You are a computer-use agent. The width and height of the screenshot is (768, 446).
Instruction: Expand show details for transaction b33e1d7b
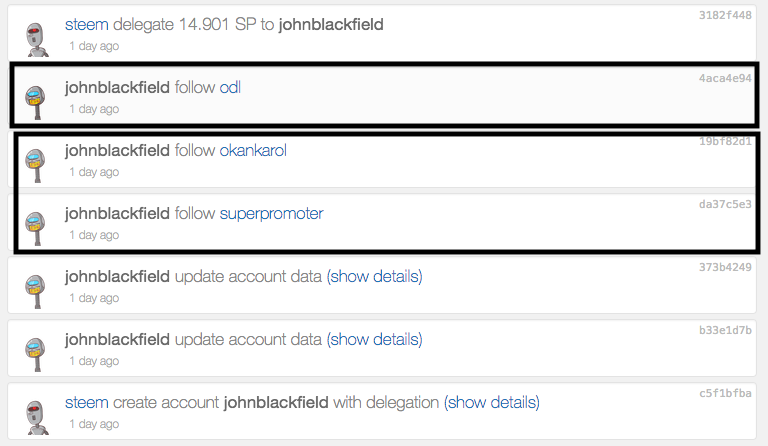click(374, 339)
